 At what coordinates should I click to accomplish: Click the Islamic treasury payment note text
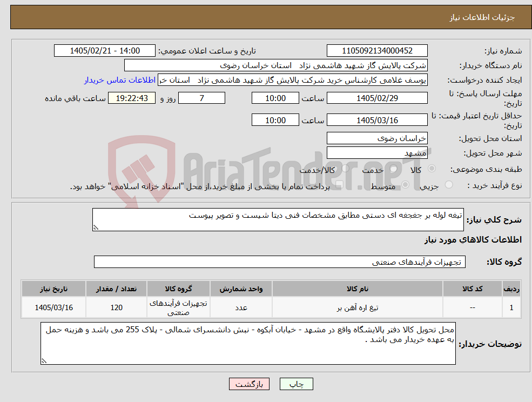(x=200, y=187)
